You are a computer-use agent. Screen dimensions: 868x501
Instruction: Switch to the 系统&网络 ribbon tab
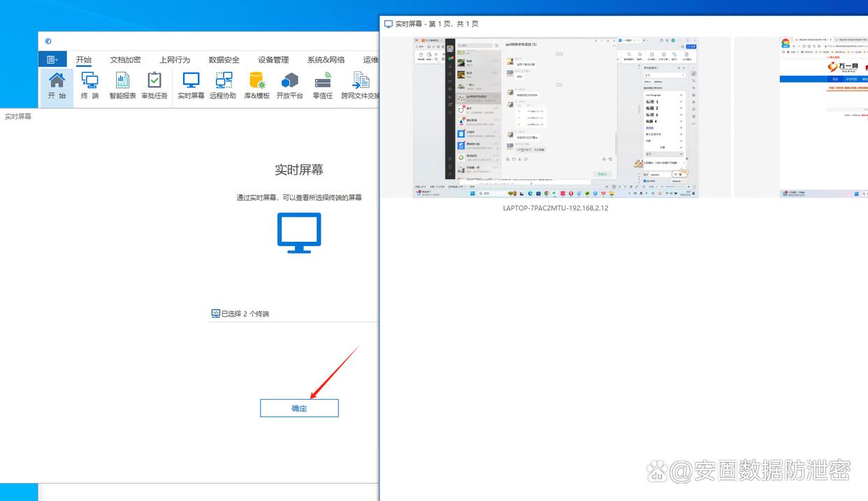(x=326, y=59)
